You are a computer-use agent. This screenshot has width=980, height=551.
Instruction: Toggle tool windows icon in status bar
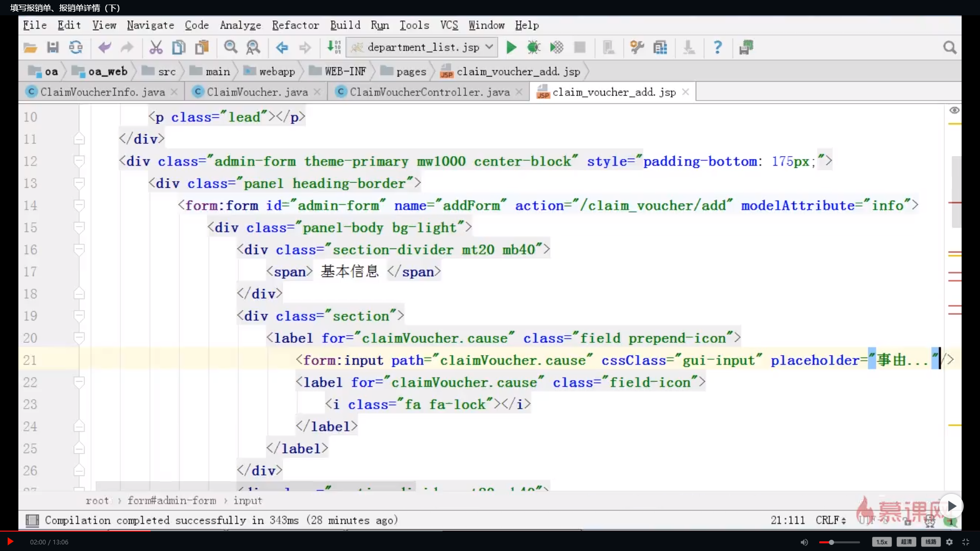32,520
